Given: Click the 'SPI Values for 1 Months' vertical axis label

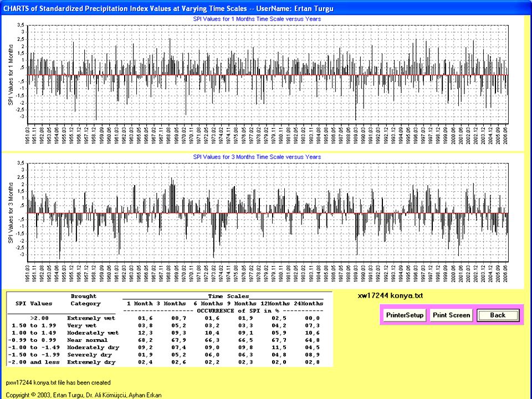Looking at the screenshot, I should coord(11,75).
